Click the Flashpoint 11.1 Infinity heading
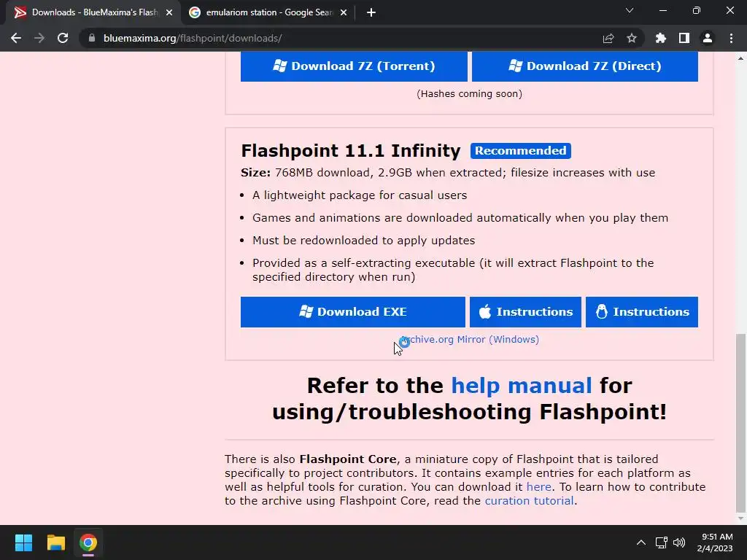Image resolution: width=747 pixels, height=560 pixels. pos(351,151)
